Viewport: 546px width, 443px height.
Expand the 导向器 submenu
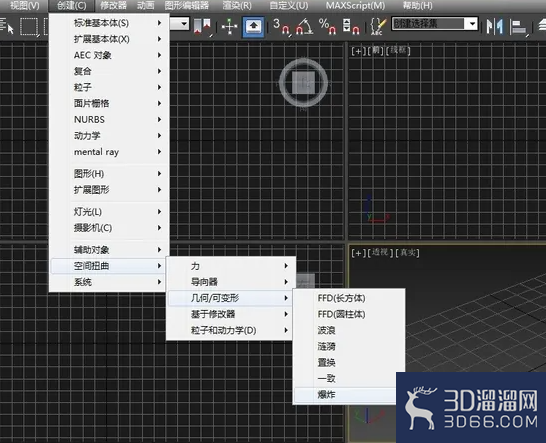tap(231, 282)
